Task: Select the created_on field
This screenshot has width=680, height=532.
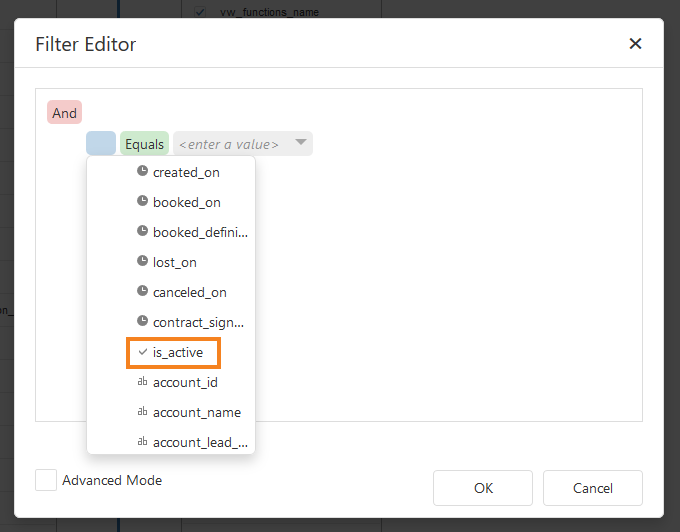Action: [x=171, y=172]
